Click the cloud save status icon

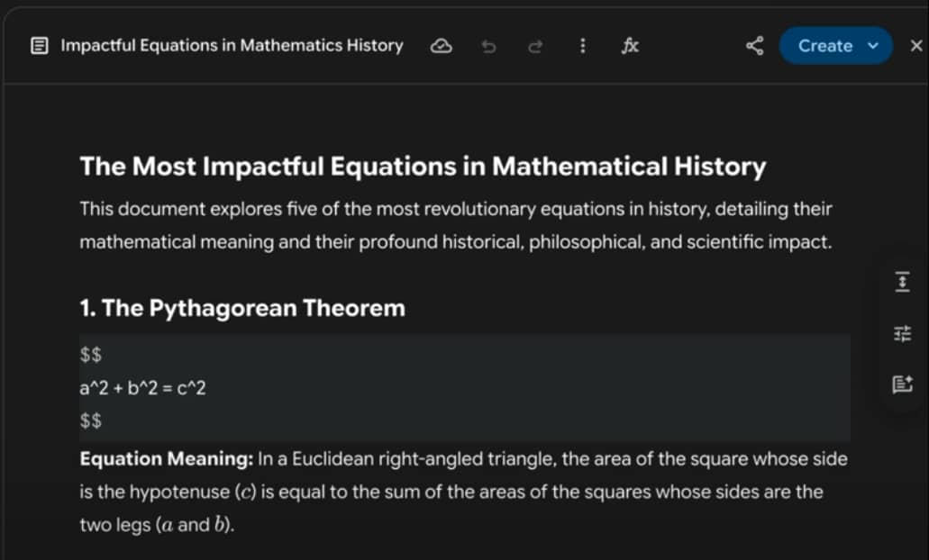click(x=441, y=45)
